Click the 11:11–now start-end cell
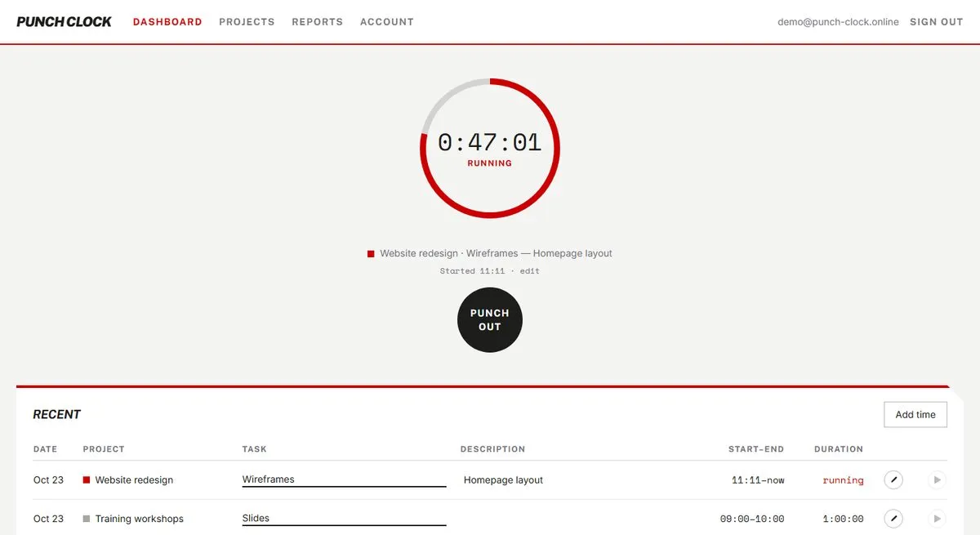The height and width of the screenshot is (535, 980). (x=758, y=480)
